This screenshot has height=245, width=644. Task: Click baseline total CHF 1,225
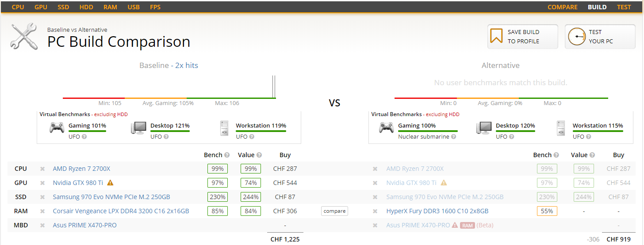(285, 239)
